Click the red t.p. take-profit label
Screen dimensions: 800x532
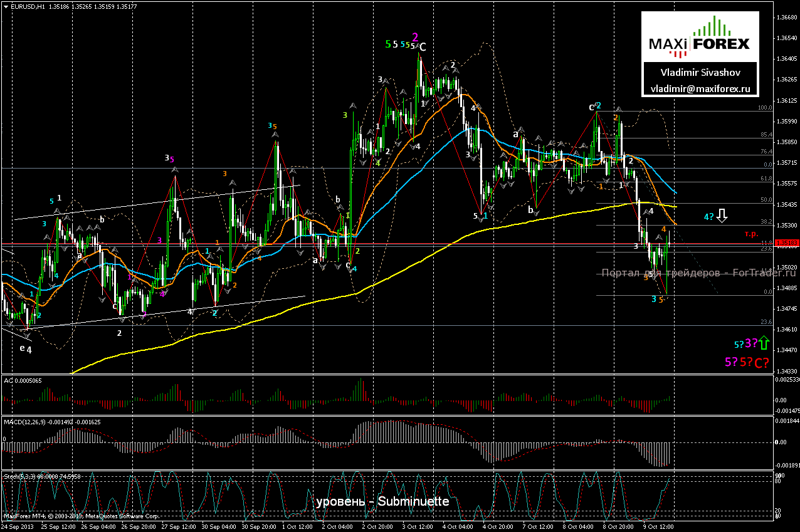pyautogui.click(x=751, y=233)
